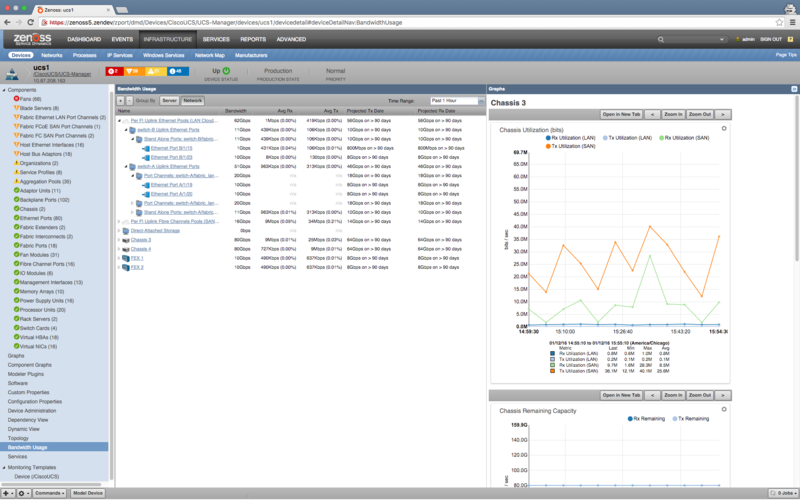Click the browser reload button
This screenshot has width=800, height=500.
[x=31, y=22]
